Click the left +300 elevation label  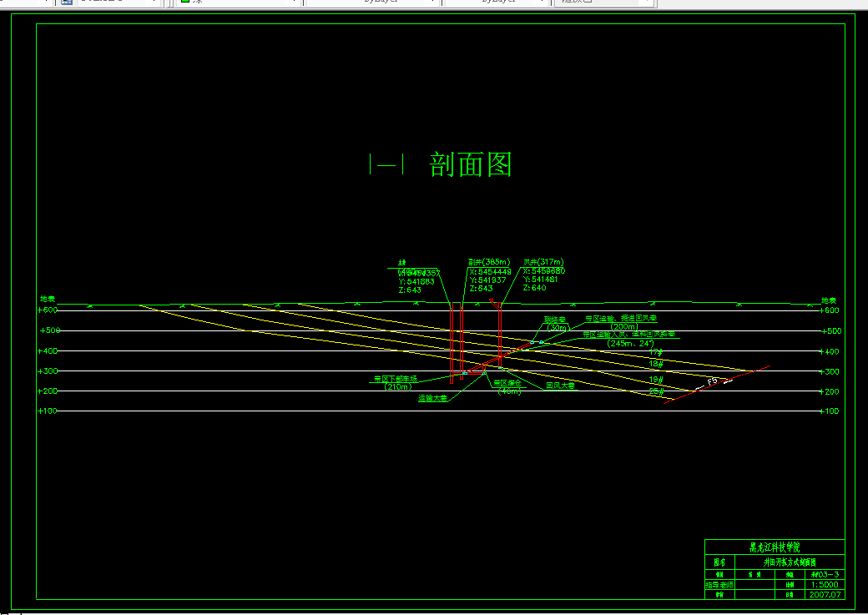(x=48, y=371)
